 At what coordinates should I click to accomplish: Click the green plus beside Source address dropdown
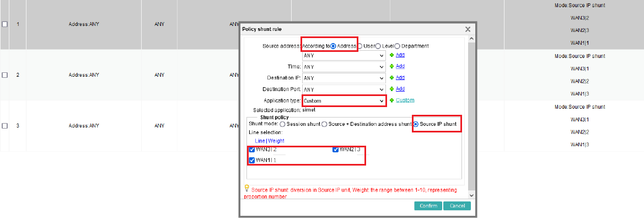pos(392,55)
